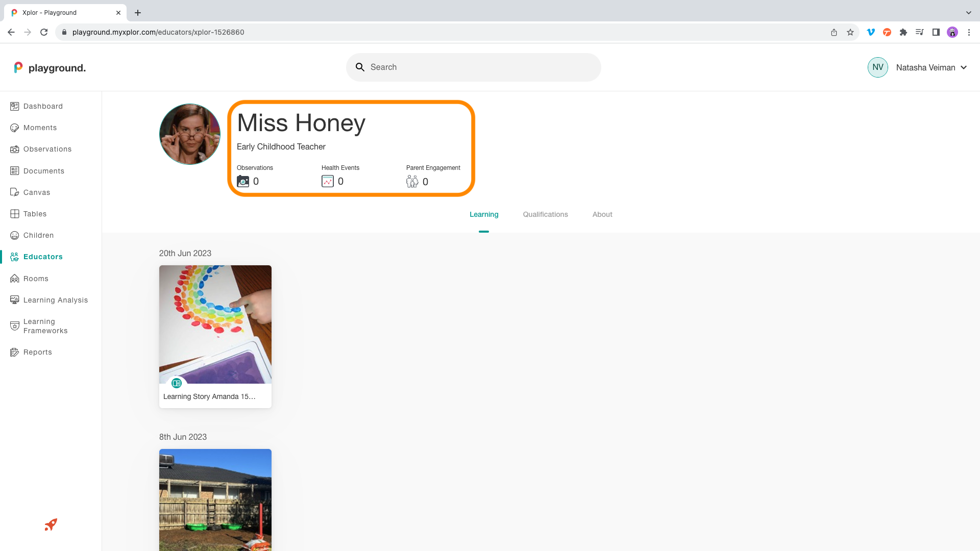The height and width of the screenshot is (551, 980).
Task: Open the About tab
Action: coord(602,214)
